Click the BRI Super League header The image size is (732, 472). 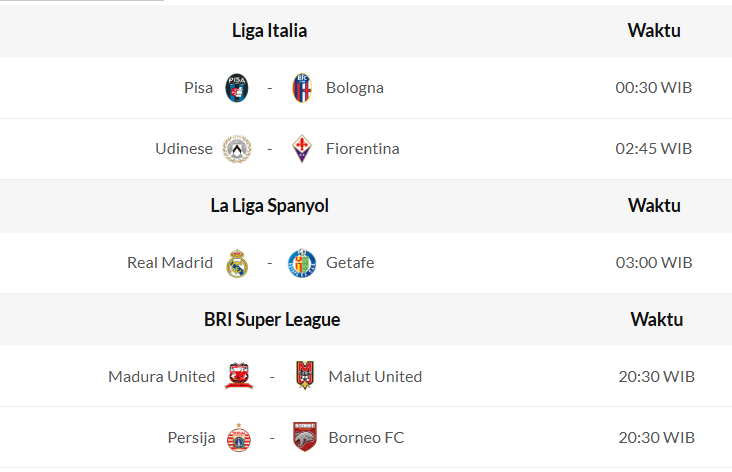[x=272, y=320]
